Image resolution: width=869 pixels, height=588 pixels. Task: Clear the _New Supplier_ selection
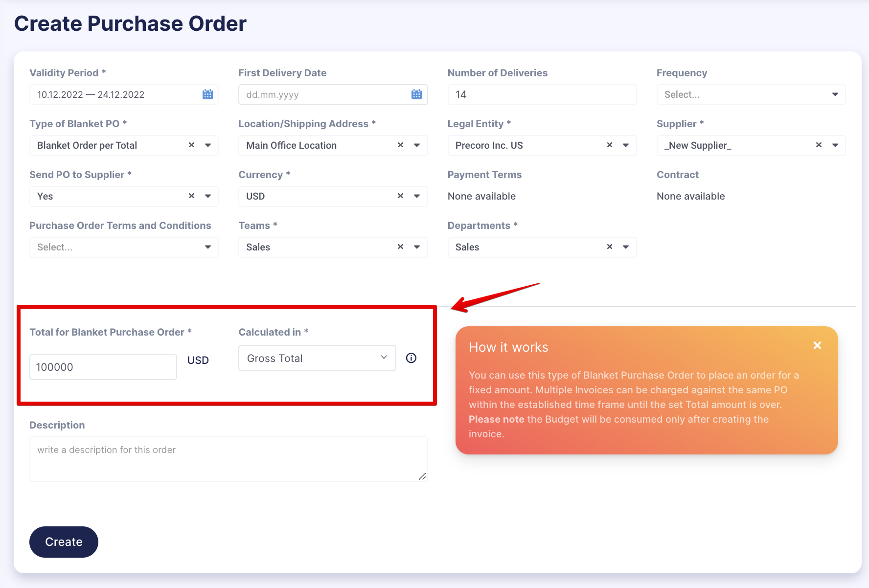pyautogui.click(x=818, y=145)
